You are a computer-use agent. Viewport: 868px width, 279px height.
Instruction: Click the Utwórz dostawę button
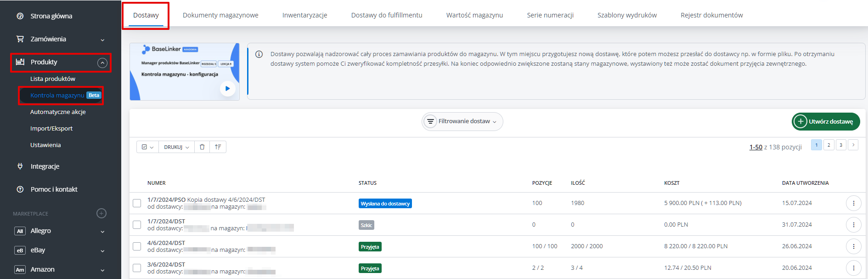point(826,121)
